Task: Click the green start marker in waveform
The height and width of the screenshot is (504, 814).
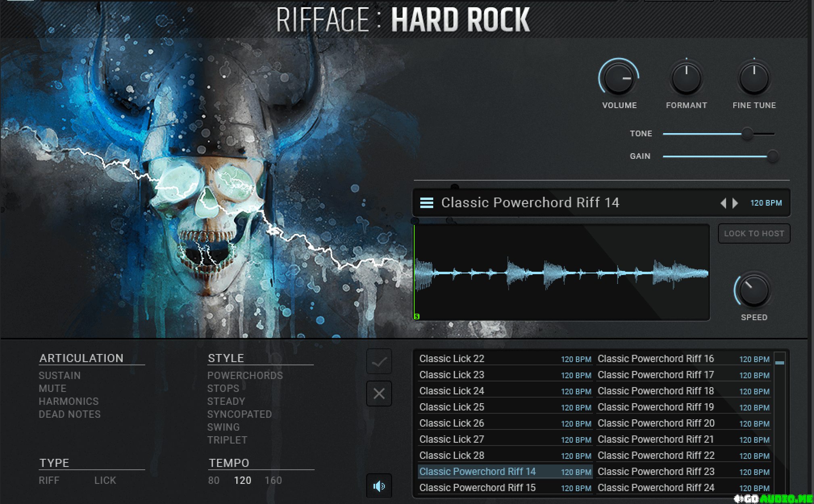Action: click(x=417, y=317)
